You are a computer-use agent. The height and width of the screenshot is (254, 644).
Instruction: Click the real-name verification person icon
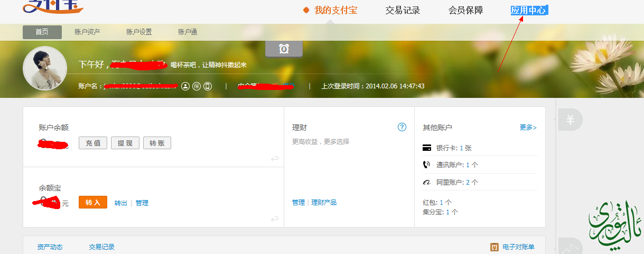point(185,86)
